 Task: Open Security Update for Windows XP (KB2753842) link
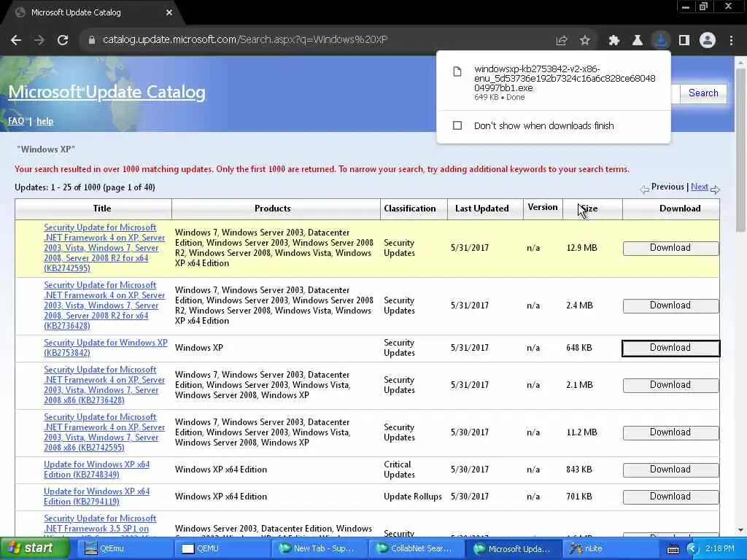coord(106,348)
